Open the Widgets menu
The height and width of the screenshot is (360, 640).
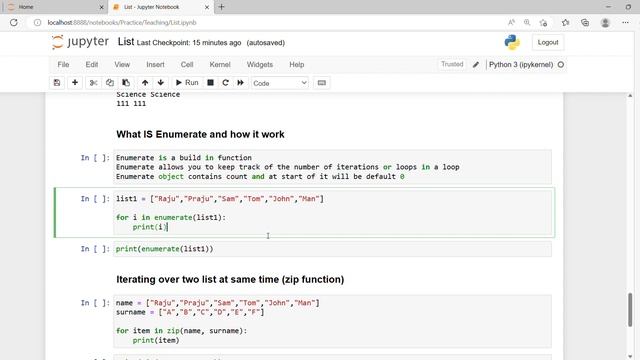[x=260, y=64]
